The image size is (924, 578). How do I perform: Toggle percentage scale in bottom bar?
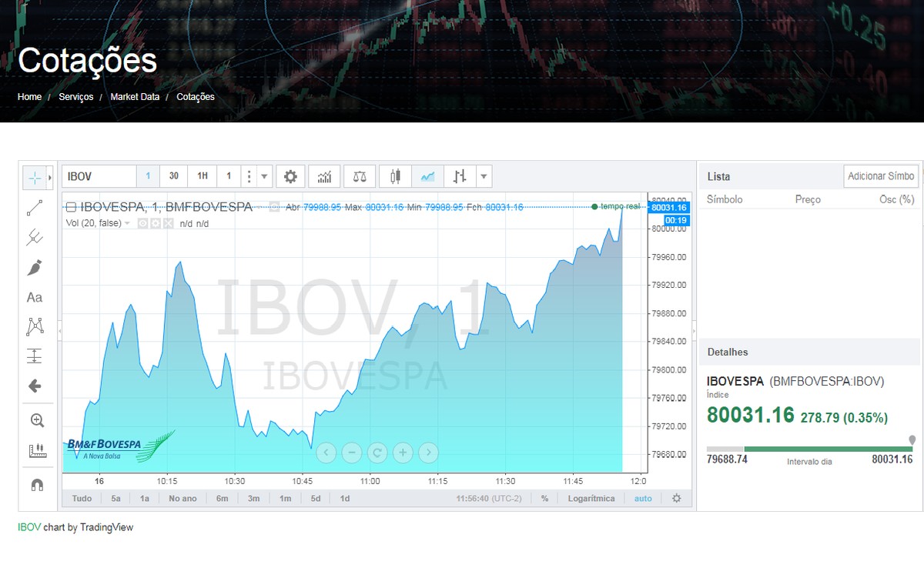point(544,498)
